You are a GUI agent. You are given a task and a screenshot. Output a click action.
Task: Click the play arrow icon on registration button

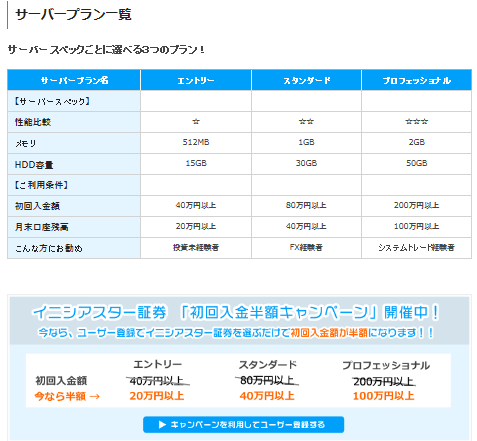[x=162, y=424]
